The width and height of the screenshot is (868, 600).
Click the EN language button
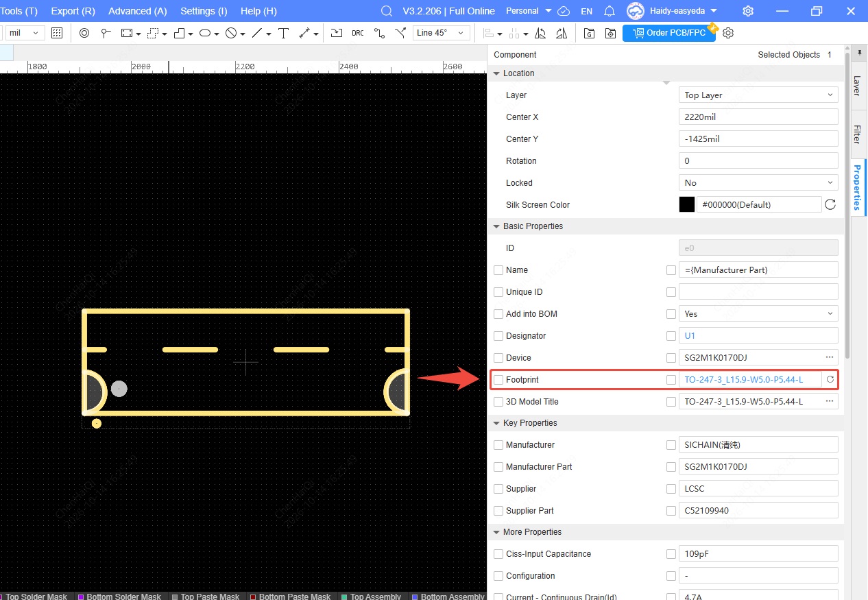[x=587, y=11]
